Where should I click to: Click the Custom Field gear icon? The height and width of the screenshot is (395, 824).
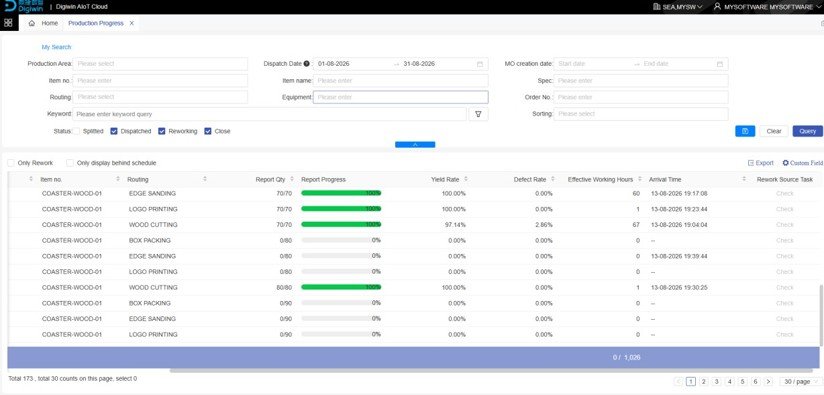[x=786, y=163]
